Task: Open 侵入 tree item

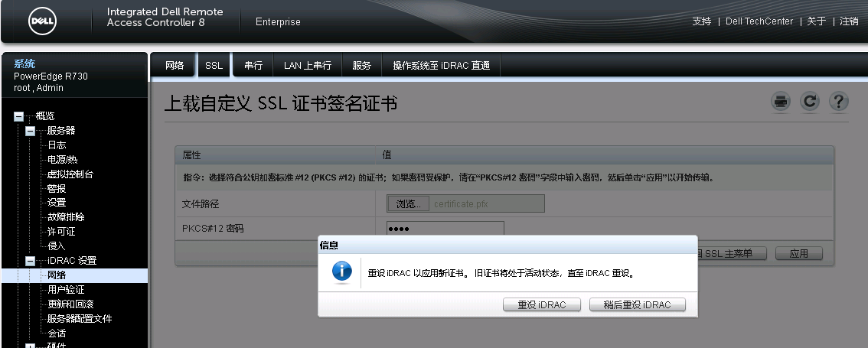Action: tap(57, 246)
